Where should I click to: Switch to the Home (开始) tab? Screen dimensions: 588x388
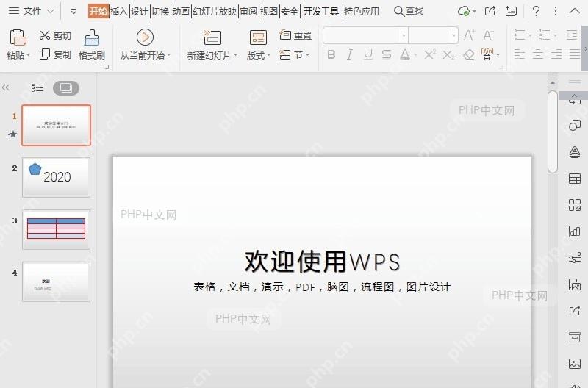pos(98,11)
